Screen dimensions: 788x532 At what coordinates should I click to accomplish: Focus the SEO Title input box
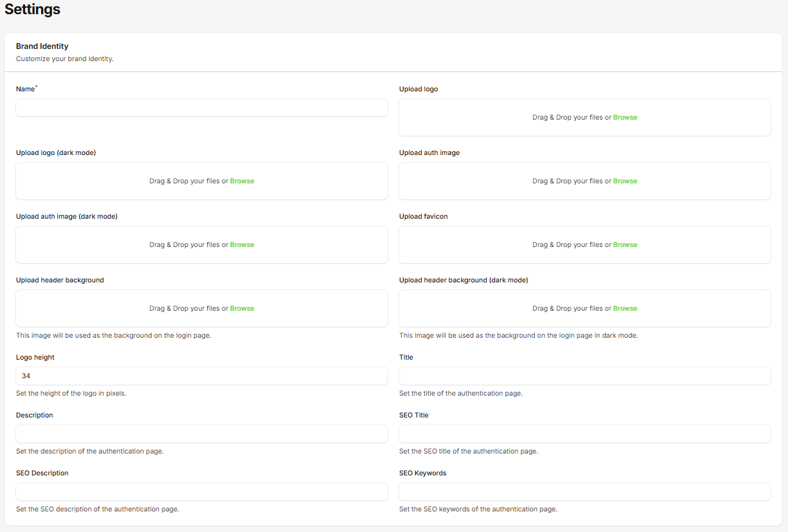pos(585,434)
